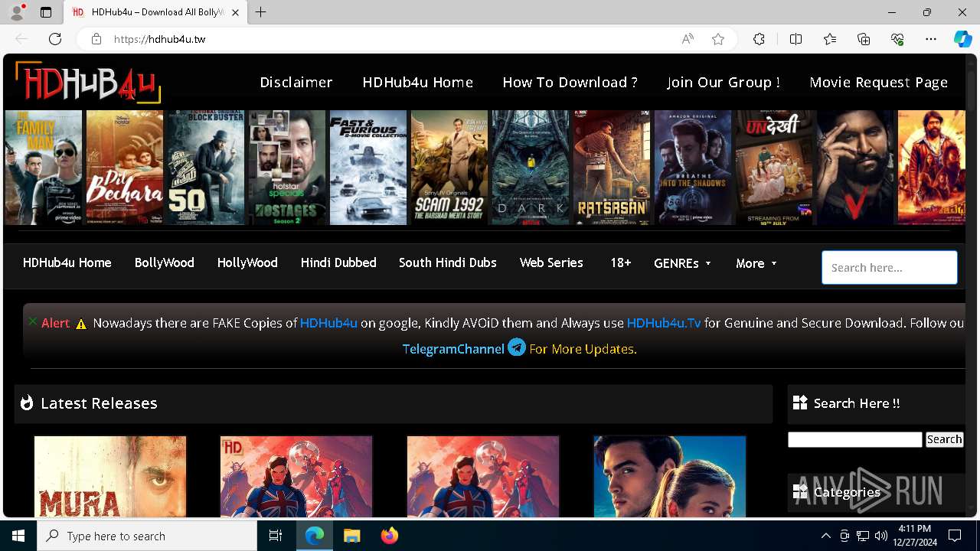This screenshot has width=980, height=551.
Task: Open browser Extensions puzzle icon
Action: pyautogui.click(x=759, y=39)
